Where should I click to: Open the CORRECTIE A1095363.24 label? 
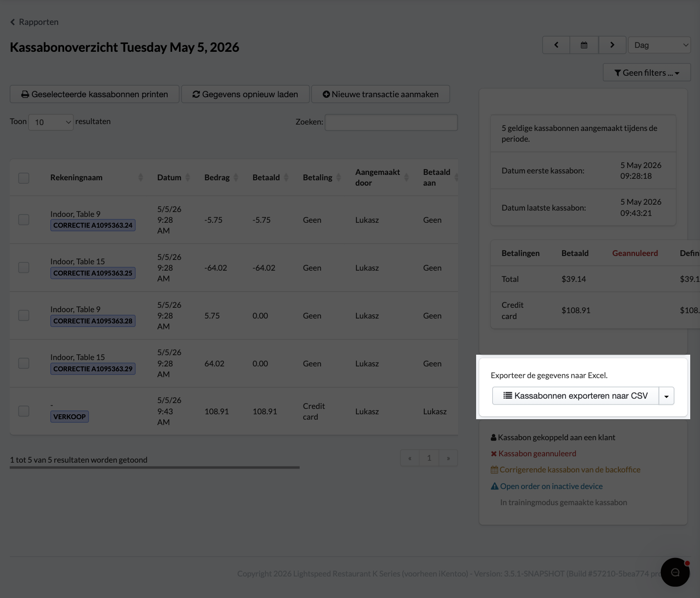(93, 225)
